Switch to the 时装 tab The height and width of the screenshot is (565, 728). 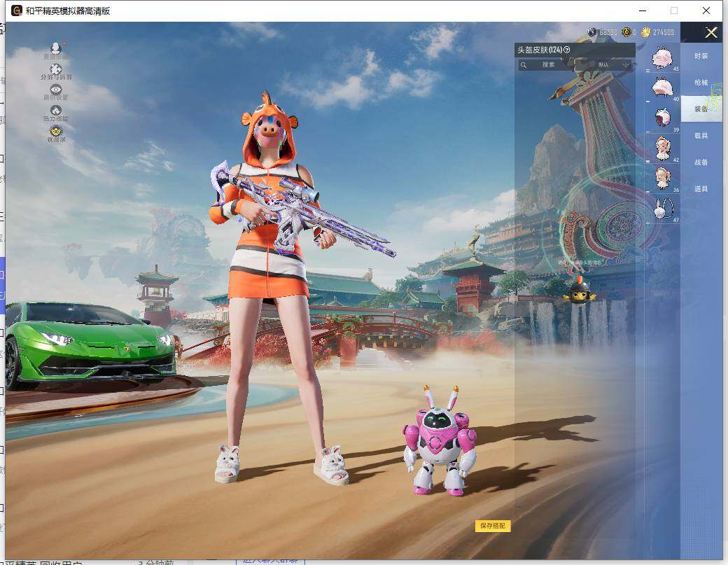701,56
